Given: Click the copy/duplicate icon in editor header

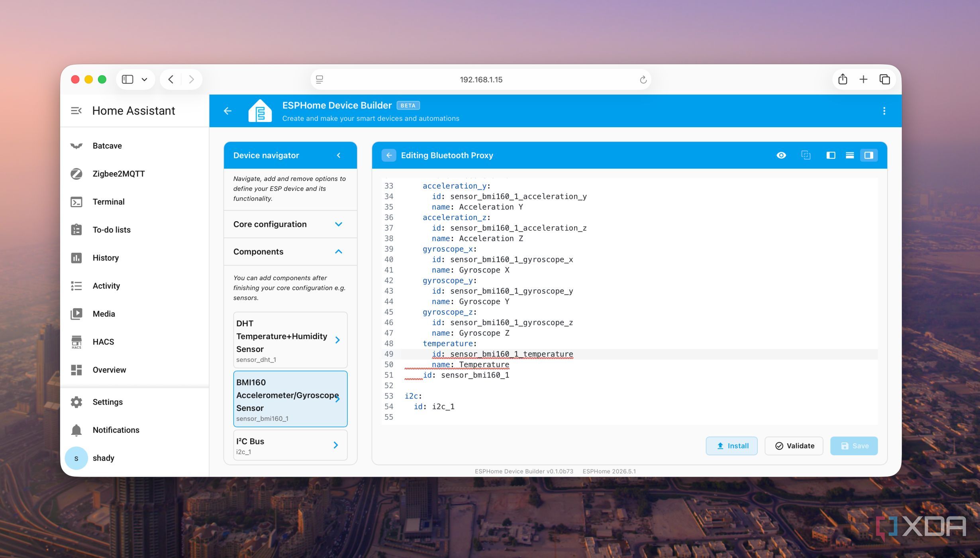Looking at the screenshot, I should pos(806,155).
